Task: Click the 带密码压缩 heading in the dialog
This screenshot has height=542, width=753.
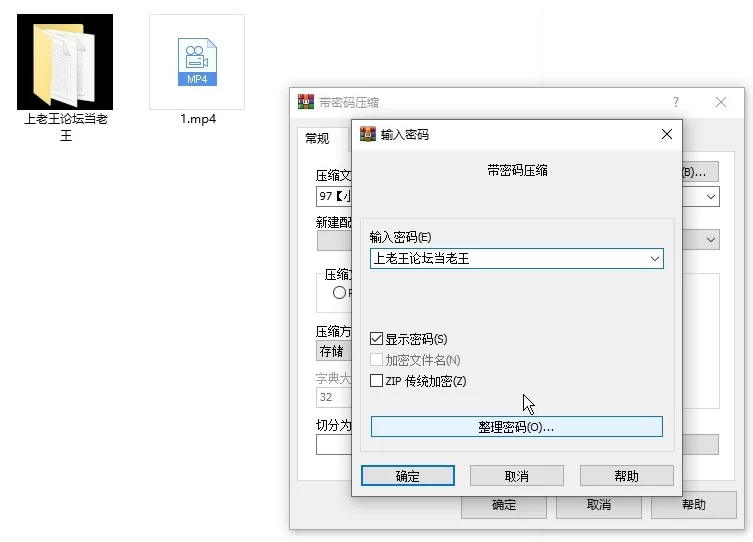Action: pos(517,170)
